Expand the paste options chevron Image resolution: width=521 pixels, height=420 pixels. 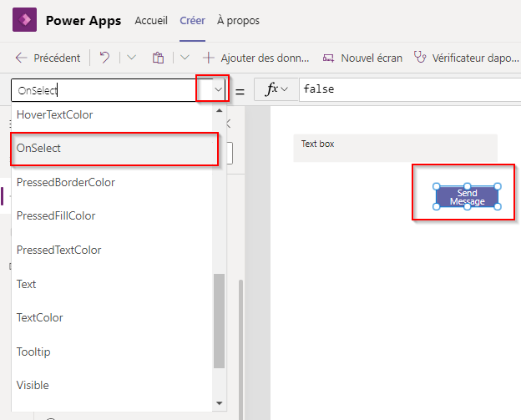[185, 58]
